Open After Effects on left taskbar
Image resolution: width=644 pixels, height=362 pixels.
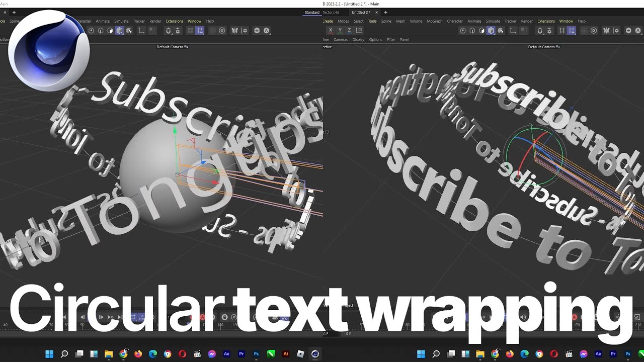[x=226, y=354]
